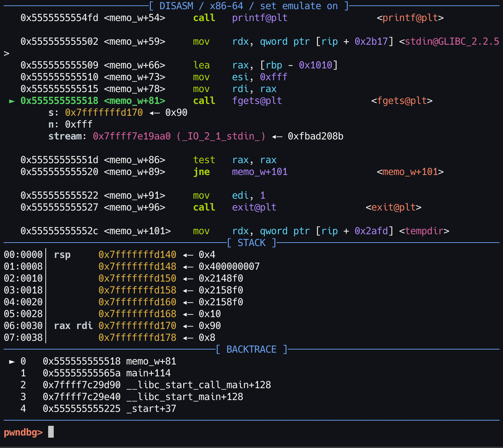Click the jne memo_w+101 jump target
Viewport: 503px width, 448px height.
tap(260, 172)
